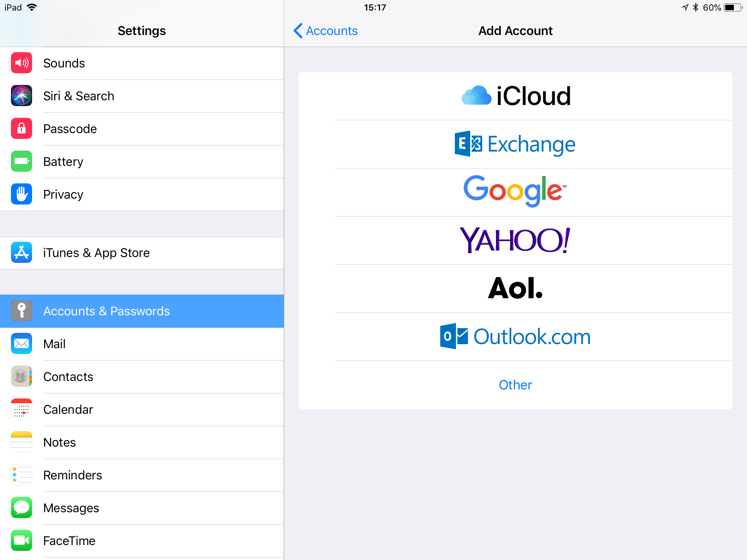The height and width of the screenshot is (560, 747).
Task: Tap the Passcode lock icon
Action: [22, 129]
